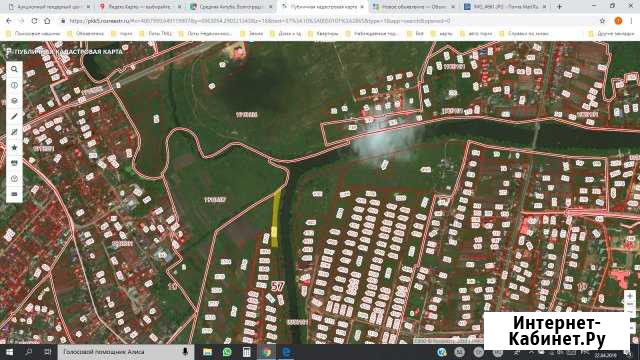The image size is (640, 360).
Task: Open Microsoft Edge from taskbar
Action: click(x=286, y=352)
